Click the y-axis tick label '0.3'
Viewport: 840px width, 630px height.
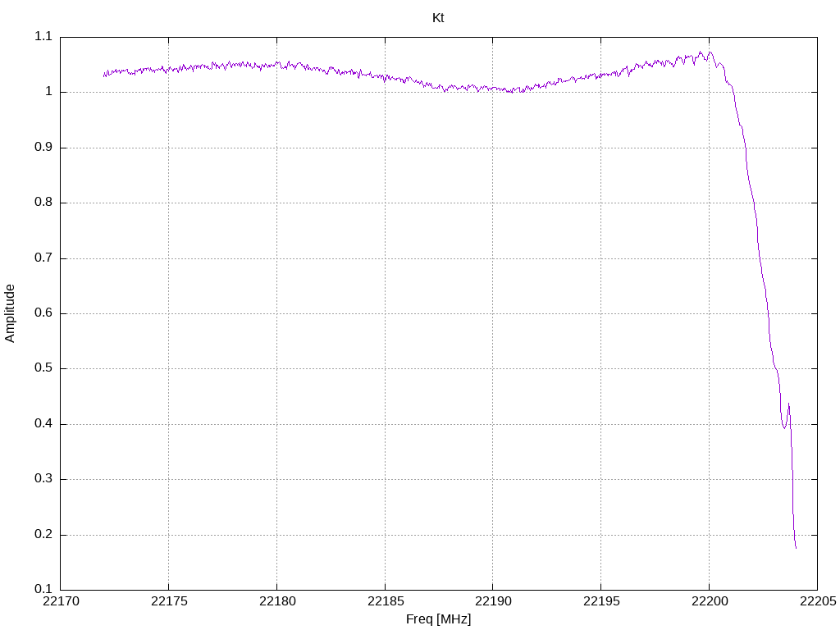click(x=43, y=479)
